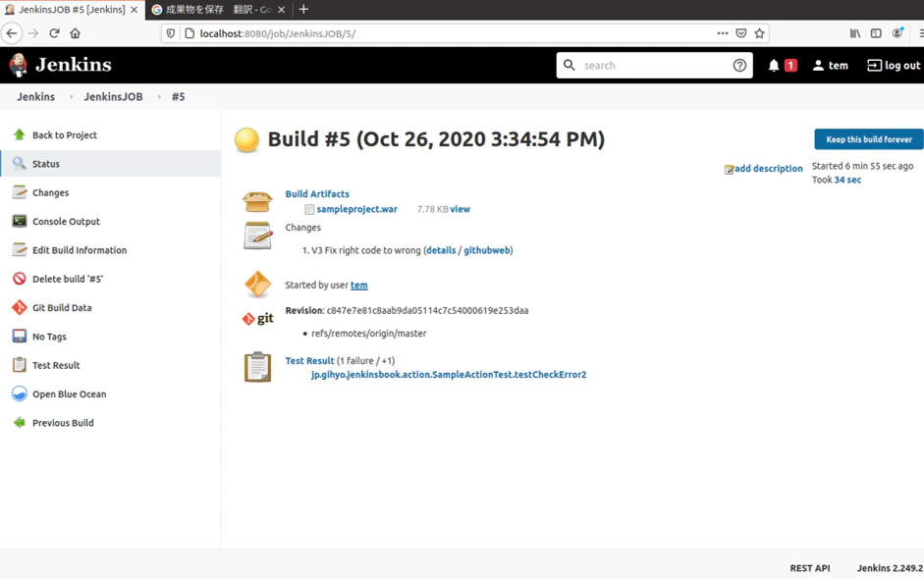This screenshot has height=579, width=924.
Task: Click the Open Blue Ocean icon
Action: click(20, 394)
